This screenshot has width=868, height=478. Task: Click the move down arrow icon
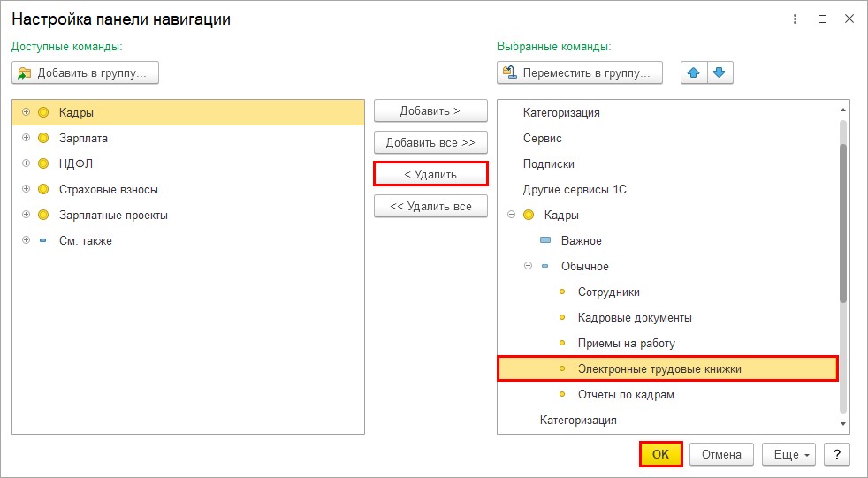point(720,72)
